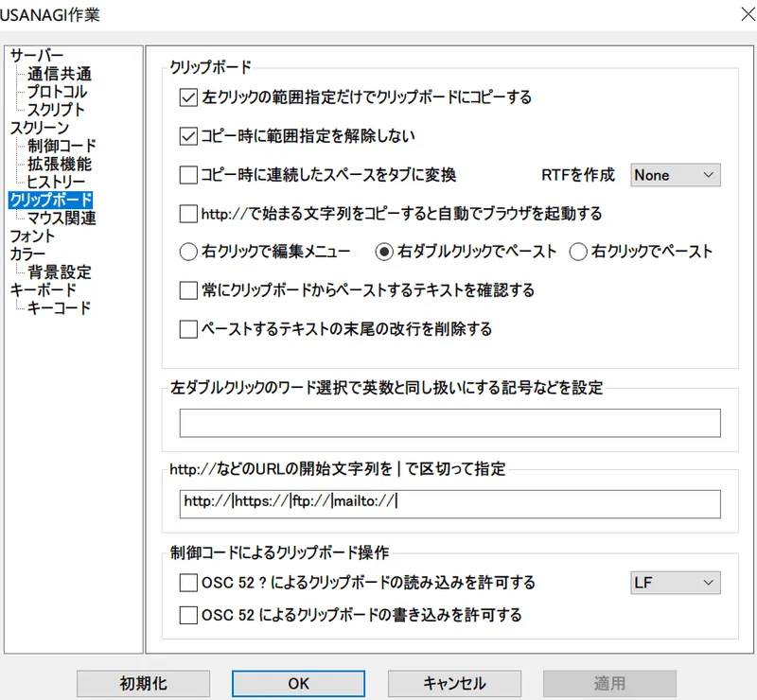Viewport: 757px width, 700px height.
Task: Open 背景設定 page
Action: point(60,271)
